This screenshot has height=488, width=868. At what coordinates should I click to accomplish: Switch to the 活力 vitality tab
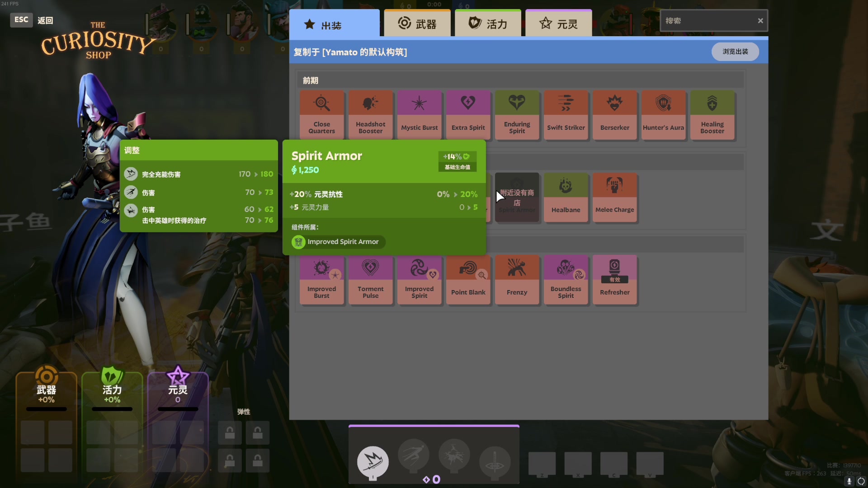click(488, 23)
